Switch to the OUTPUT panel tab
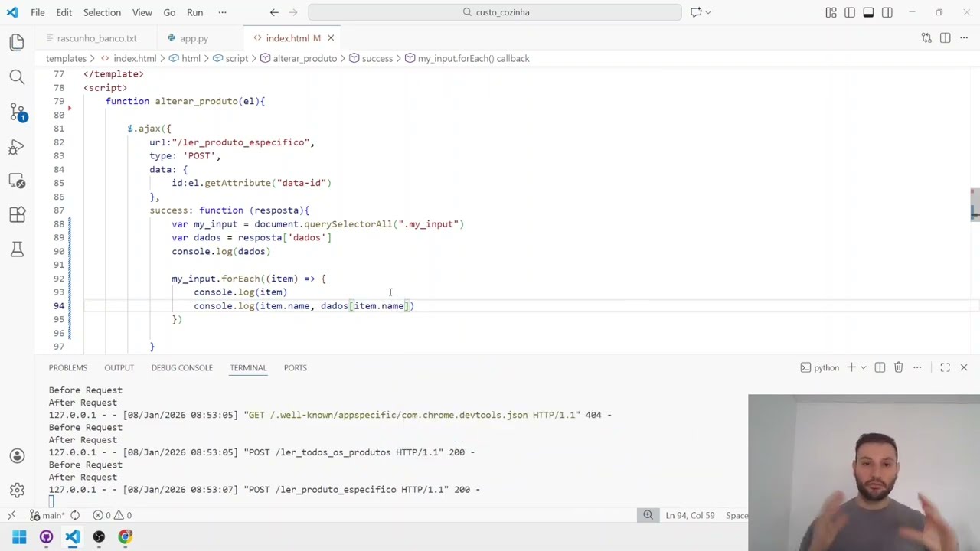The width and height of the screenshot is (980, 551). point(119,367)
